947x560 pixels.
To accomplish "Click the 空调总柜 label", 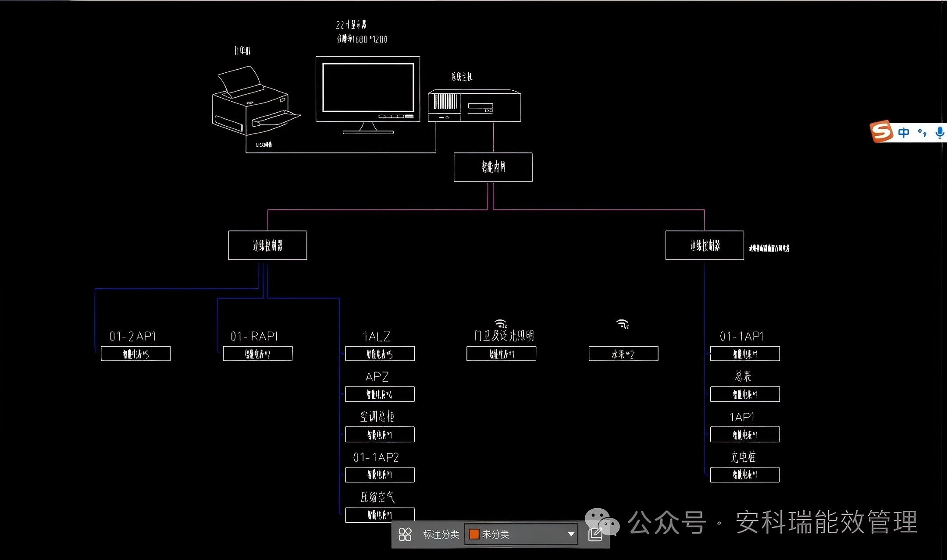I will 377,416.
